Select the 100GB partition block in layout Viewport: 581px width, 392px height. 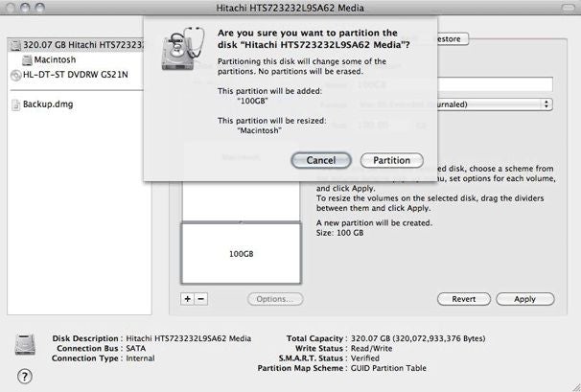(242, 253)
